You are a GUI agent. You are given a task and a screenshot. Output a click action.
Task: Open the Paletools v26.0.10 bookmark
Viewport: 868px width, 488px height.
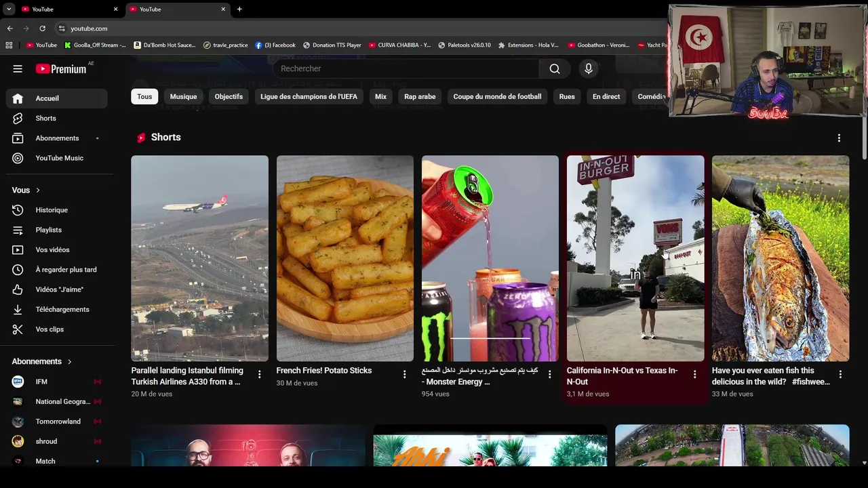tap(465, 45)
